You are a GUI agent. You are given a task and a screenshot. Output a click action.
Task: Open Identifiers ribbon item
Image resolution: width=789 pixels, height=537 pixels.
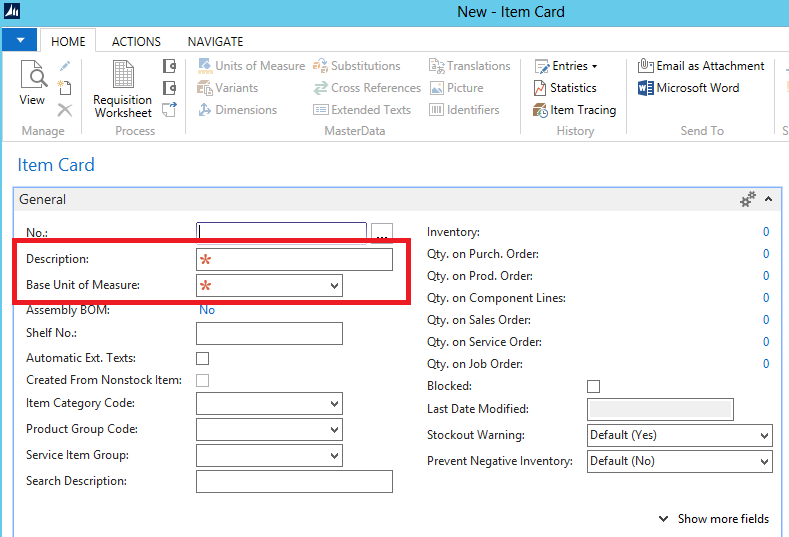click(x=464, y=110)
